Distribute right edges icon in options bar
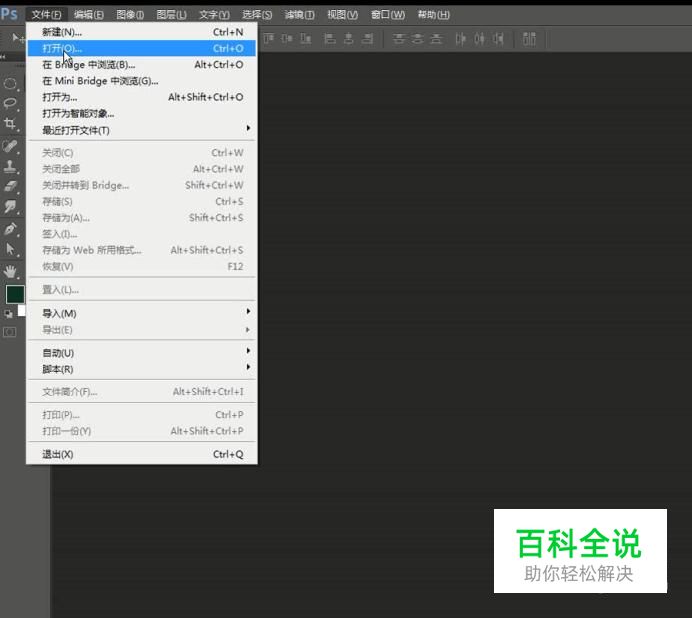 (x=498, y=39)
